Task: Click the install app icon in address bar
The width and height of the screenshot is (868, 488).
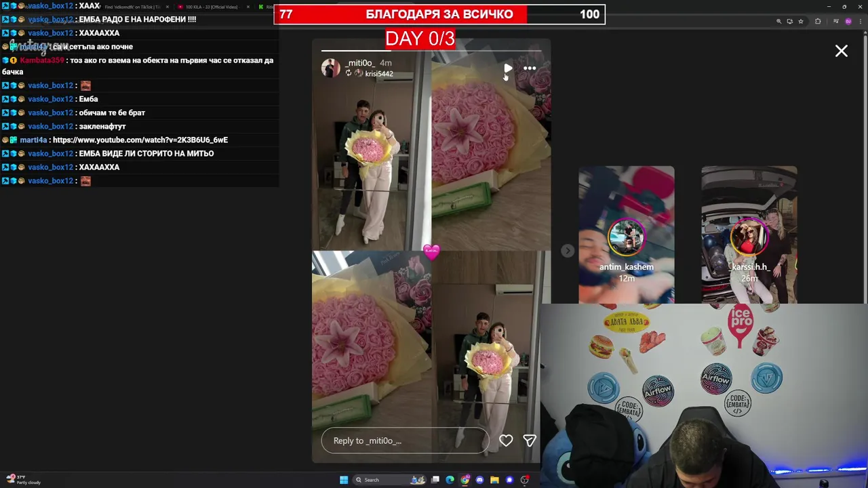Action: 789,21
